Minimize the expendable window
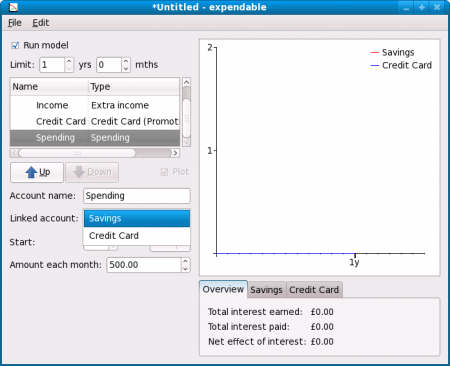Viewport: 450px width, 366px height. [x=406, y=7]
